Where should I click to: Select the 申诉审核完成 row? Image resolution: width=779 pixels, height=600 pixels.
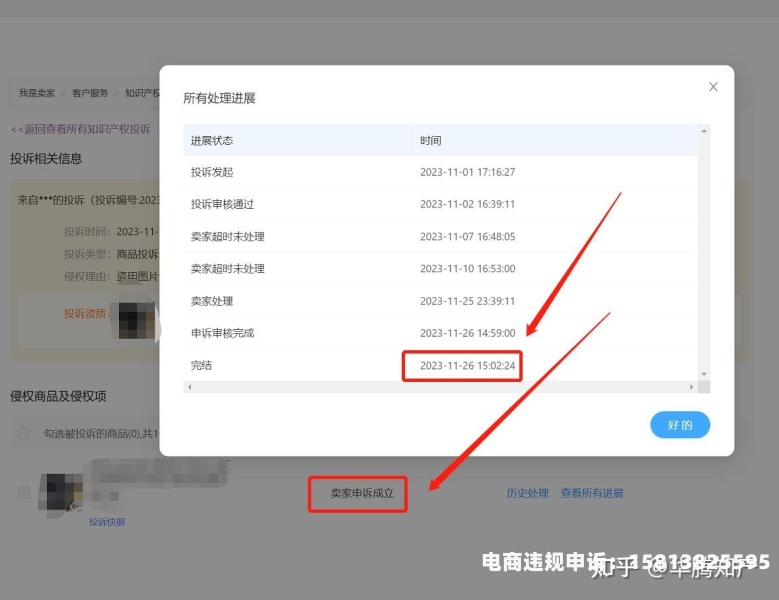[440, 333]
